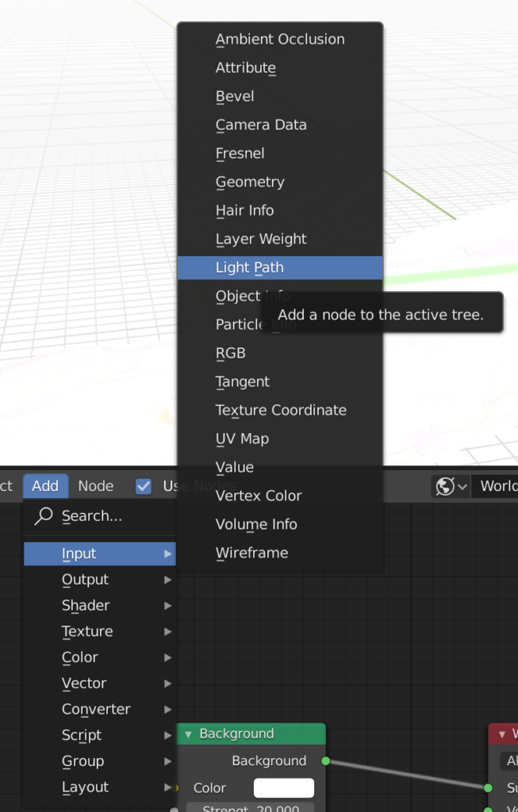Select the Bevel input node
Viewport: 518px width, 812px height.
pos(280,96)
